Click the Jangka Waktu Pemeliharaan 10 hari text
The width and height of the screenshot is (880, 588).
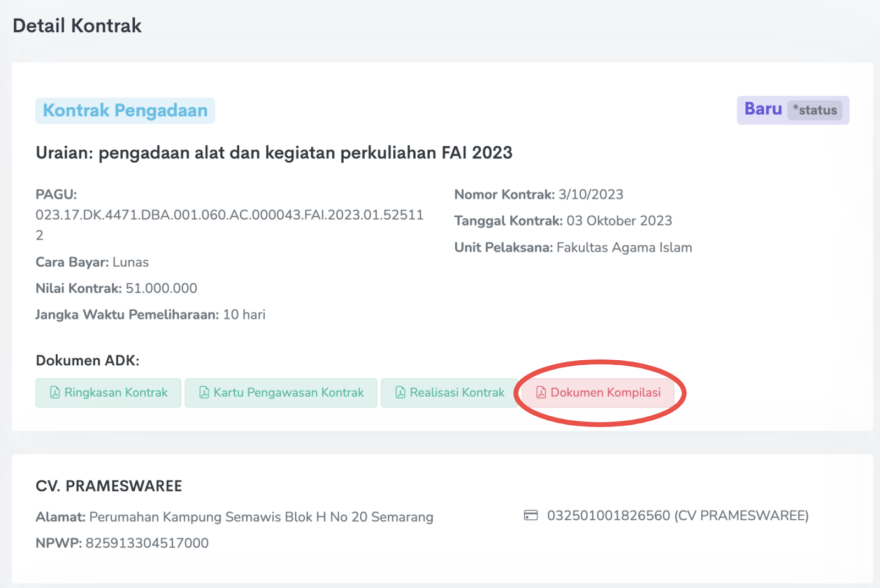pyautogui.click(x=151, y=315)
